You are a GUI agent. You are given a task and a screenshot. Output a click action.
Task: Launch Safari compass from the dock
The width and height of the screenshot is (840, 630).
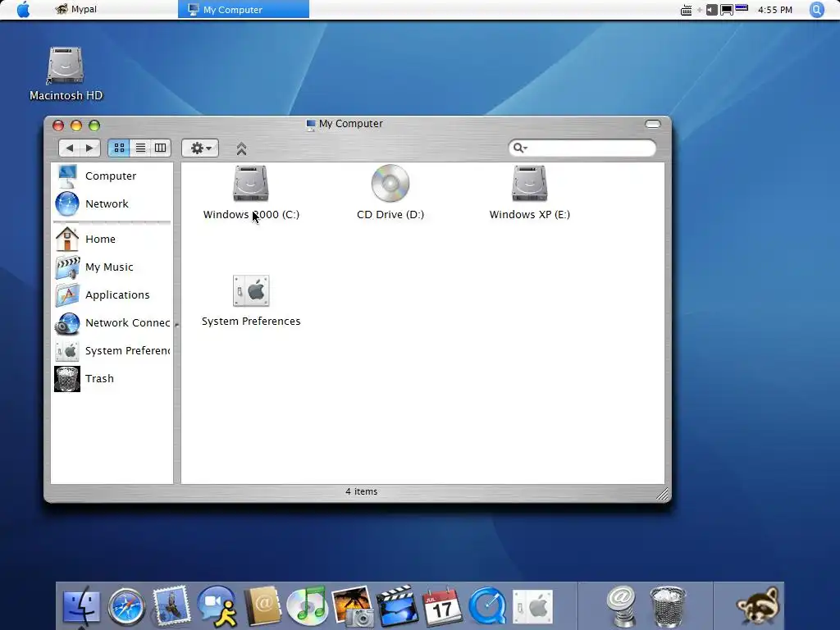(x=126, y=607)
